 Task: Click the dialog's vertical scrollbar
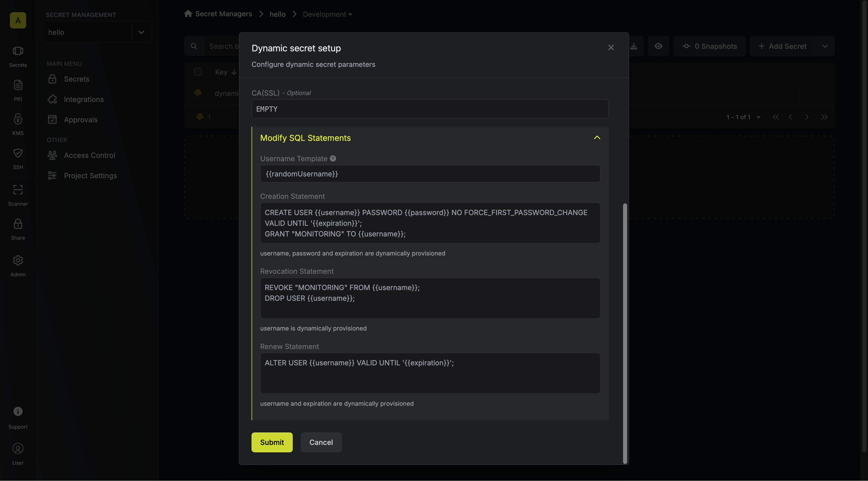[625, 334]
